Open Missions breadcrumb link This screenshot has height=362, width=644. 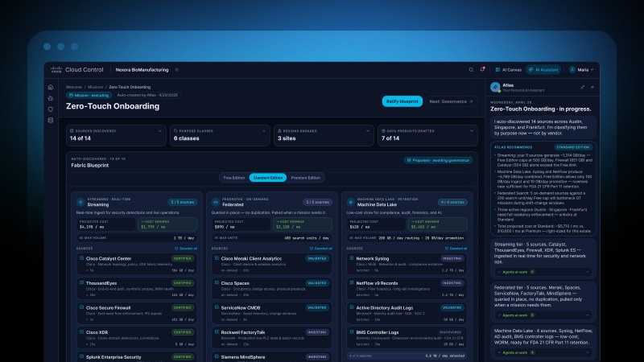(x=95, y=87)
